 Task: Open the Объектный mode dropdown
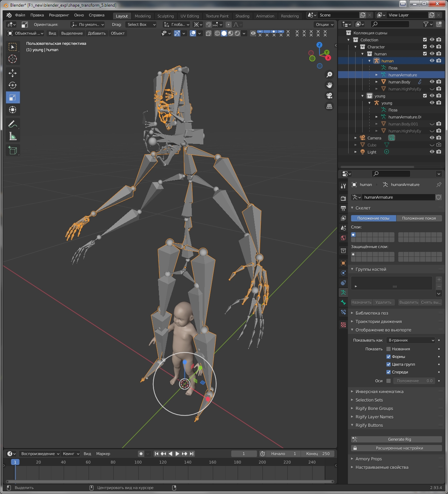click(25, 33)
